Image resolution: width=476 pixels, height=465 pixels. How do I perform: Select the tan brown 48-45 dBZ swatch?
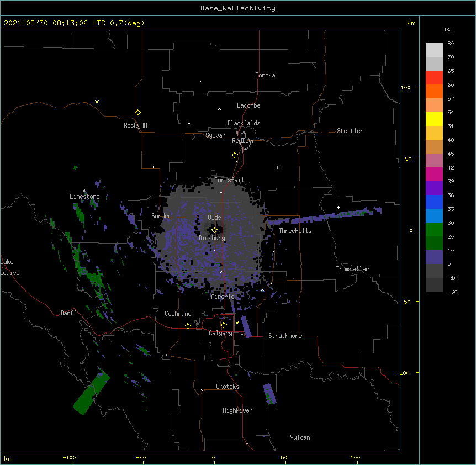pyautogui.click(x=434, y=147)
